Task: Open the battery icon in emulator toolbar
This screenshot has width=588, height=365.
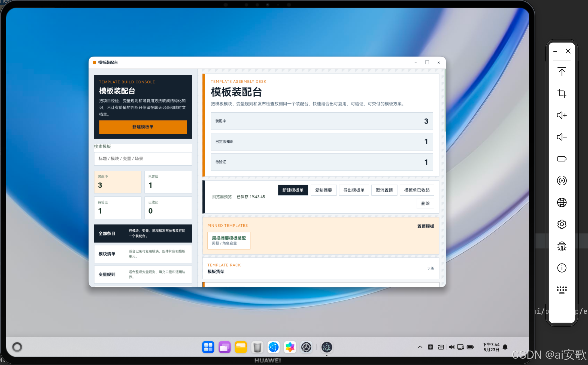Action: [x=562, y=159]
